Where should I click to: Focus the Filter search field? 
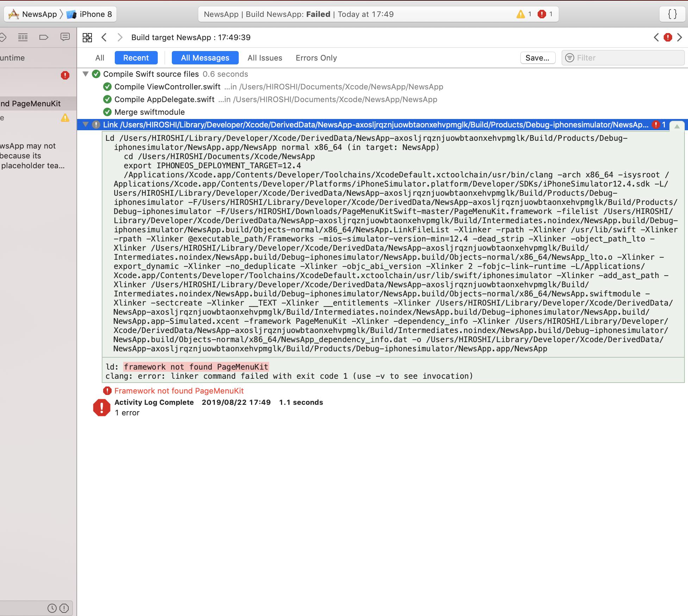[623, 58]
